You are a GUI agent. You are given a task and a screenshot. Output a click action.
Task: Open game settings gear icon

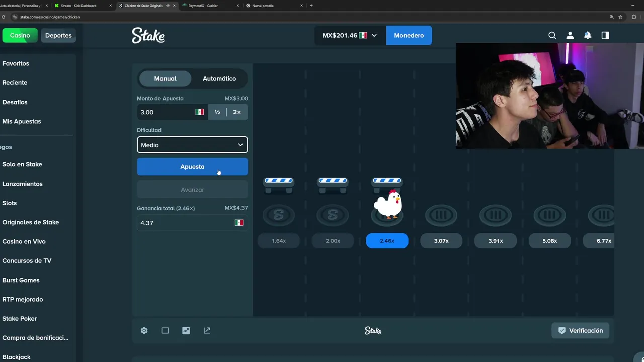144,330
